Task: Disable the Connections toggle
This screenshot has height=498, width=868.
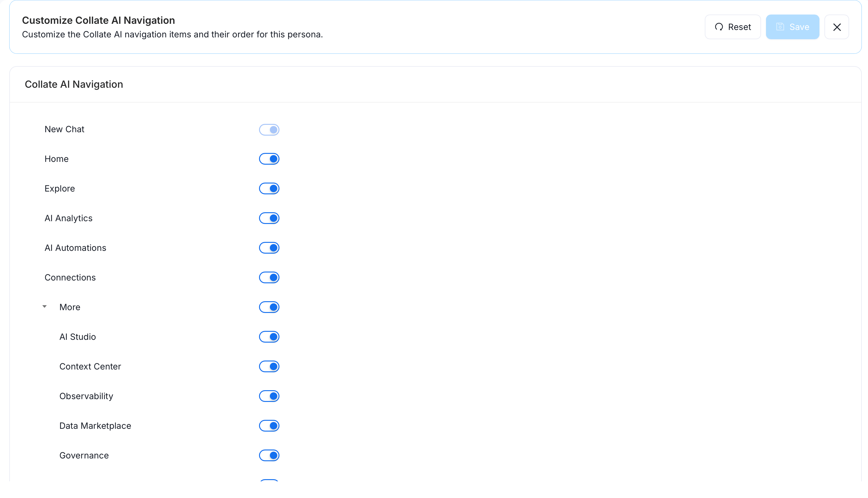Action: (x=269, y=278)
